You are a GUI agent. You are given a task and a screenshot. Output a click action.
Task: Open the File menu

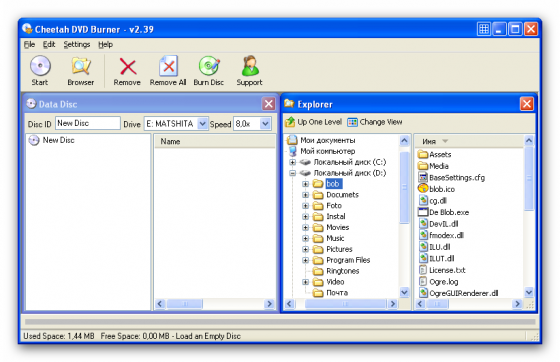point(29,45)
